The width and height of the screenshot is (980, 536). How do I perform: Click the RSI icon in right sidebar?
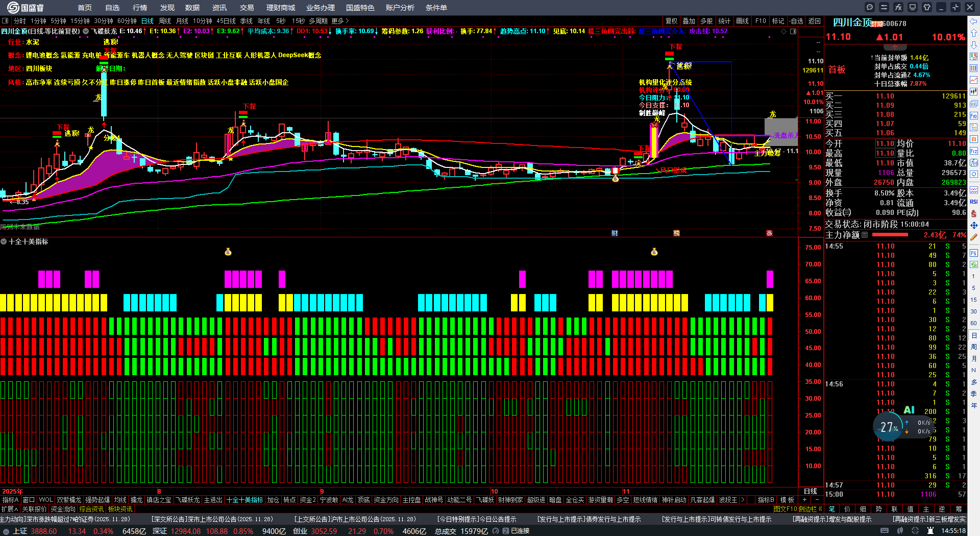[974, 202]
